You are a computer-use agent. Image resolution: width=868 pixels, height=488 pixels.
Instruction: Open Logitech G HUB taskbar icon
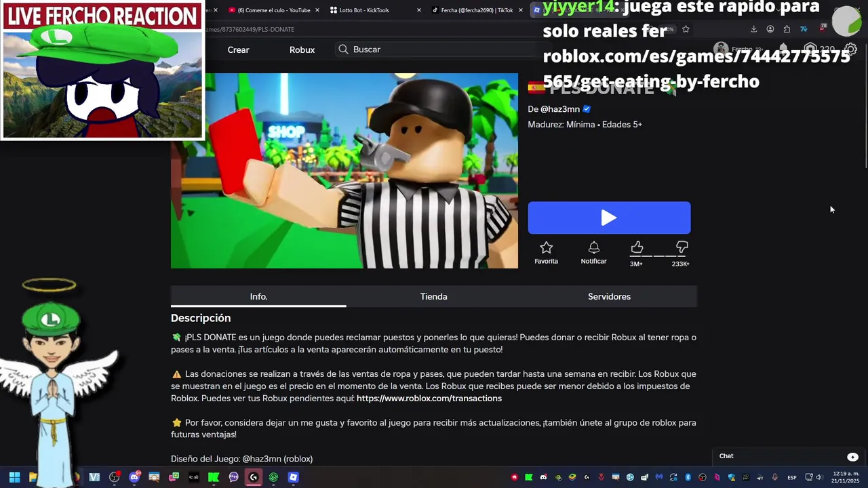coord(254,477)
